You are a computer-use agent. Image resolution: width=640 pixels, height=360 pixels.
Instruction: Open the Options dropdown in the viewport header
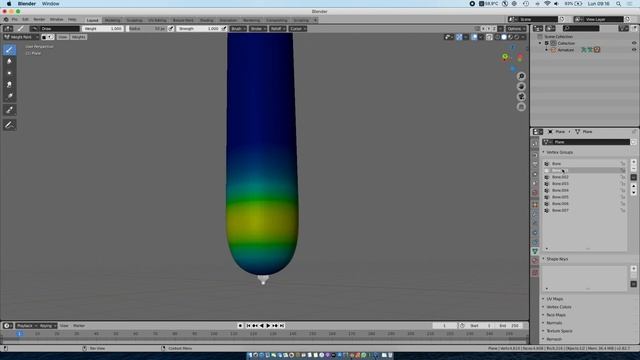click(516, 29)
